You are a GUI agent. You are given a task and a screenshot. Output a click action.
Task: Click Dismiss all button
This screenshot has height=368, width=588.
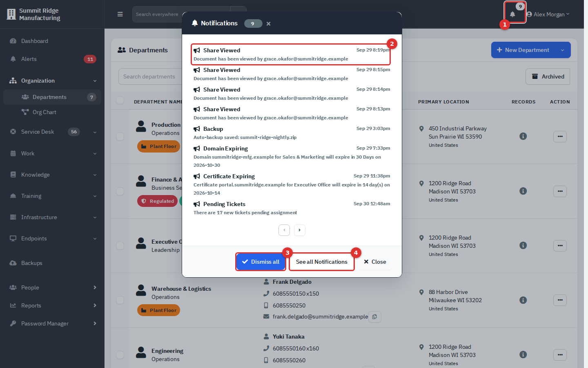(x=261, y=262)
